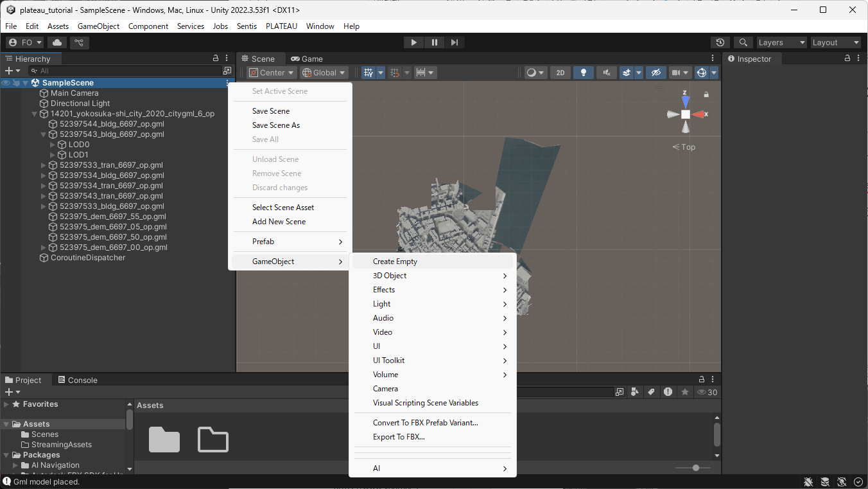Screen dimensions: 868x489
Task: Click the Pause button
Action: click(x=435, y=42)
